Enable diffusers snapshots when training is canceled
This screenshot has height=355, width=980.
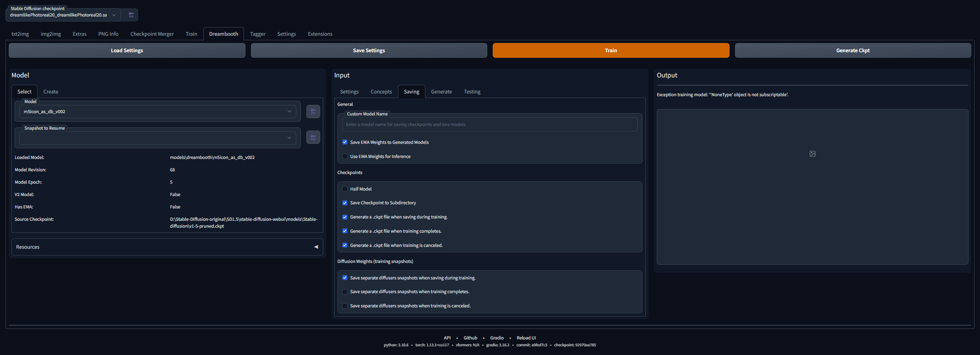coord(345,306)
